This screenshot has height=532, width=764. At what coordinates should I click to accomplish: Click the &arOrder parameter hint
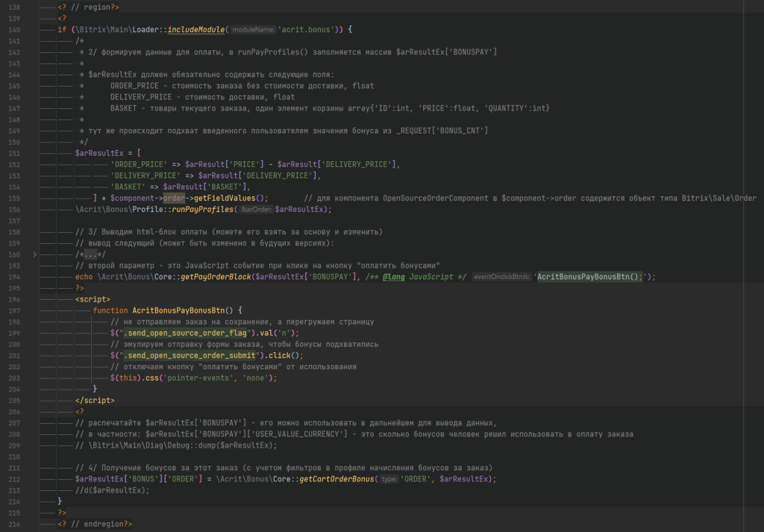[x=257, y=209]
